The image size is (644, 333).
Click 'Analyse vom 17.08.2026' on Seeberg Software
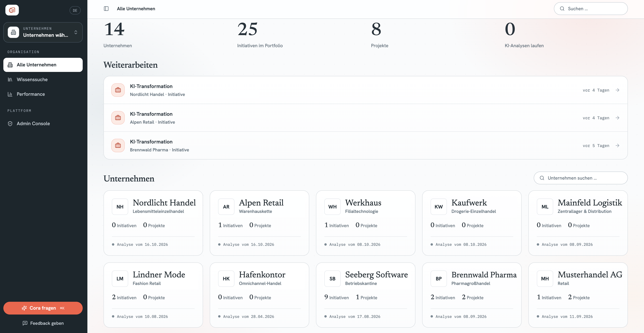(x=355, y=317)
